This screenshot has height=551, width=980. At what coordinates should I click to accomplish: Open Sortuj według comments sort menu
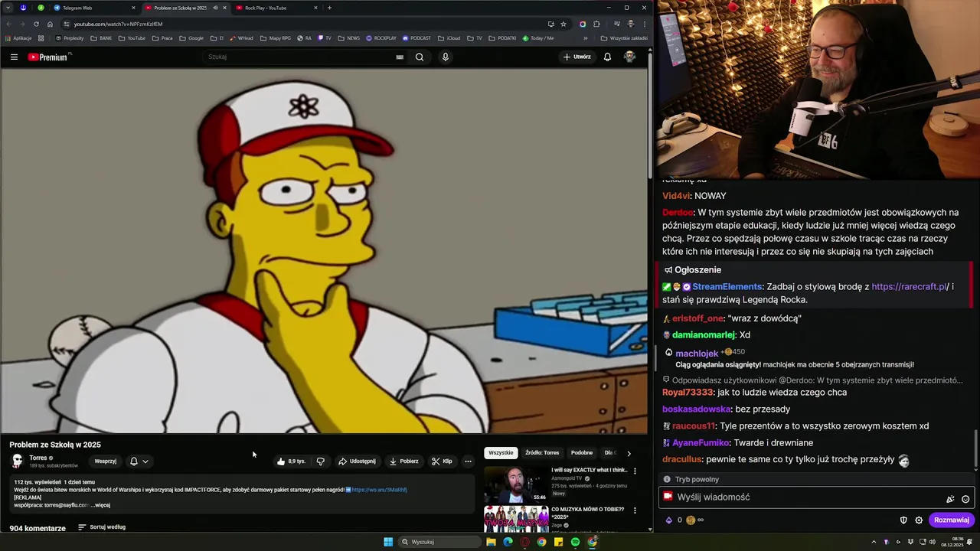click(102, 527)
